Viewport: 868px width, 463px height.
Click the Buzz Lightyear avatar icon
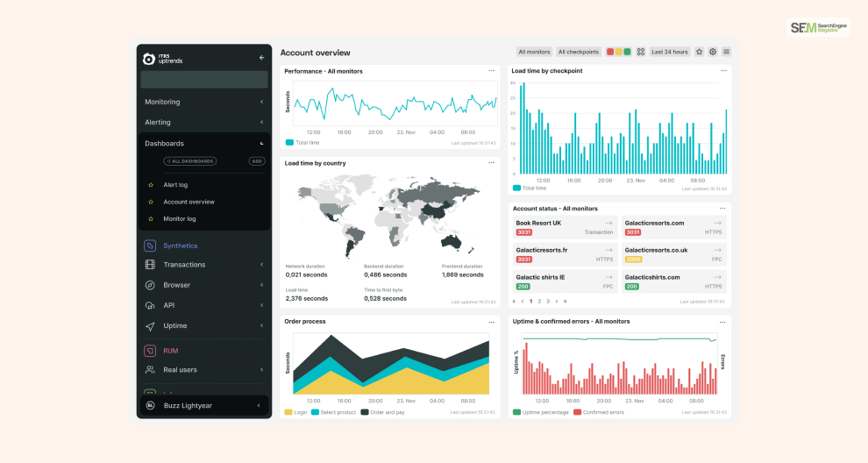(150, 405)
